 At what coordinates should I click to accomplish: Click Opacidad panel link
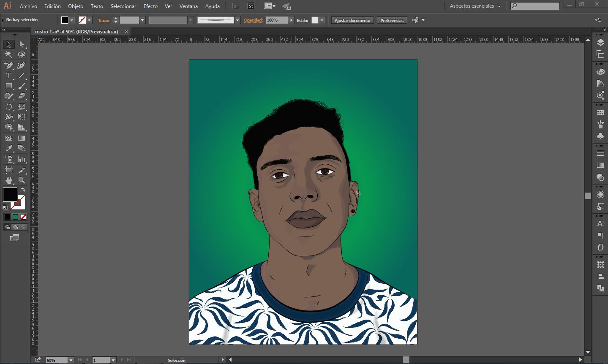coord(254,20)
